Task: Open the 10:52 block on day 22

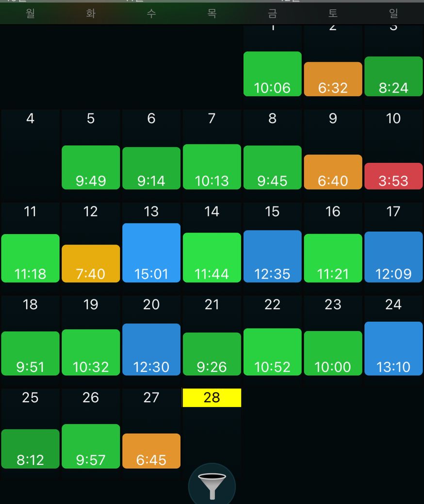Action: 273,352
